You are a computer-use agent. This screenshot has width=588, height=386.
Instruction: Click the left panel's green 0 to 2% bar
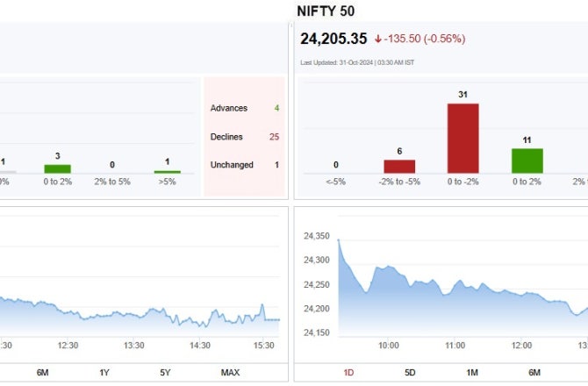(57, 168)
